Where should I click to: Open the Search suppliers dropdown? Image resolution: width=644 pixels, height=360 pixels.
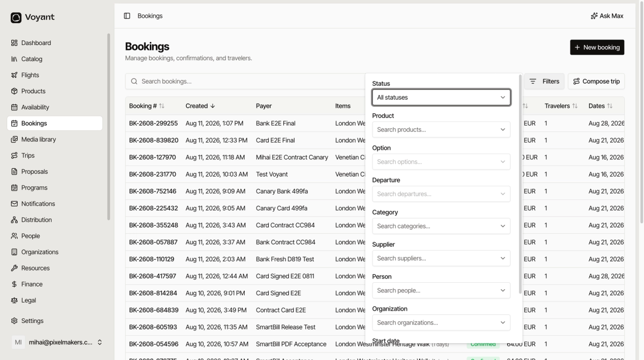(x=441, y=259)
